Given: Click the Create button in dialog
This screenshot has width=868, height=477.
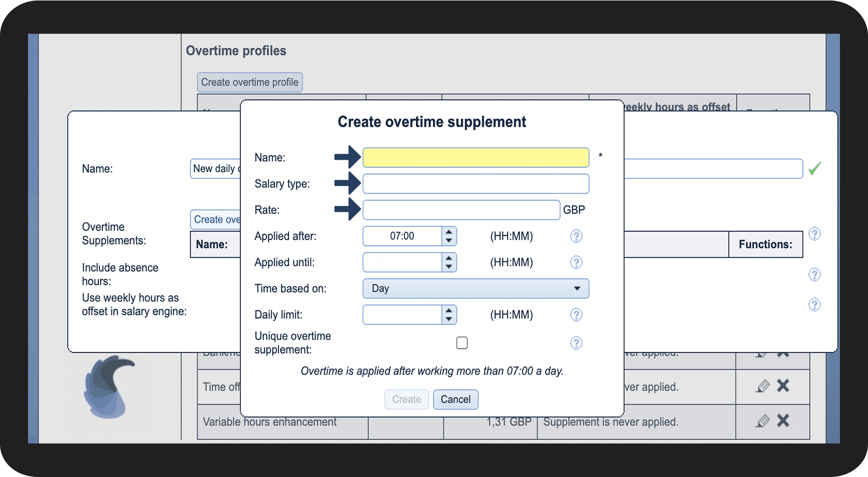Looking at the screenshot, I should (x=406, y=399).
